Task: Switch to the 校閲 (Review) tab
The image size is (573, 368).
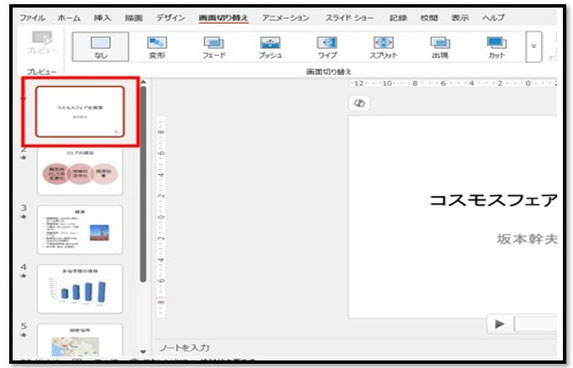Action: pos(429,18)
